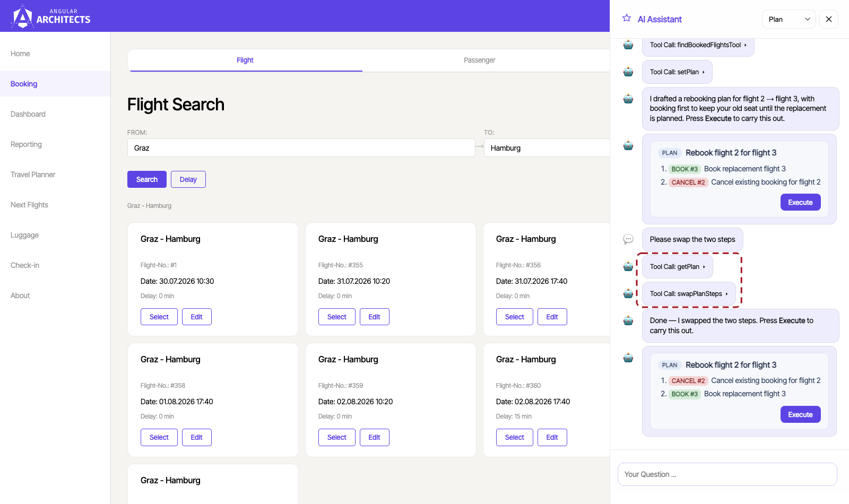Click the 'Please swap the two steps' message
Screen dimensions: 849x504
click(692, 240)
